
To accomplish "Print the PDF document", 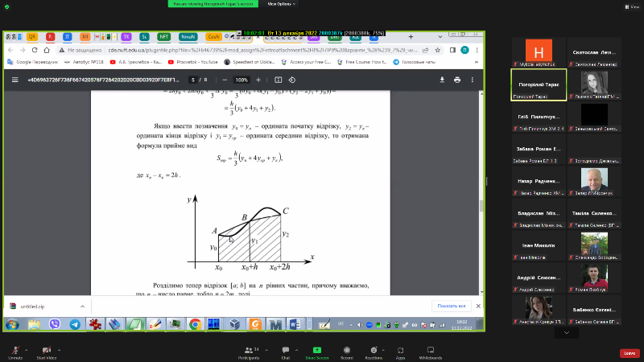I will [x=457, y=80].
